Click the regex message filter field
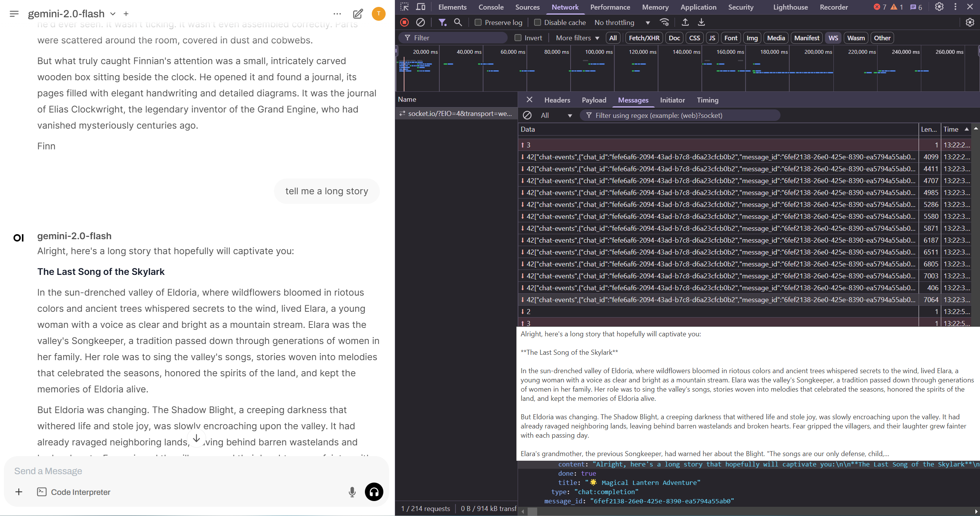Viewport: 980px width, 516px height. click(x=680, y=115)
